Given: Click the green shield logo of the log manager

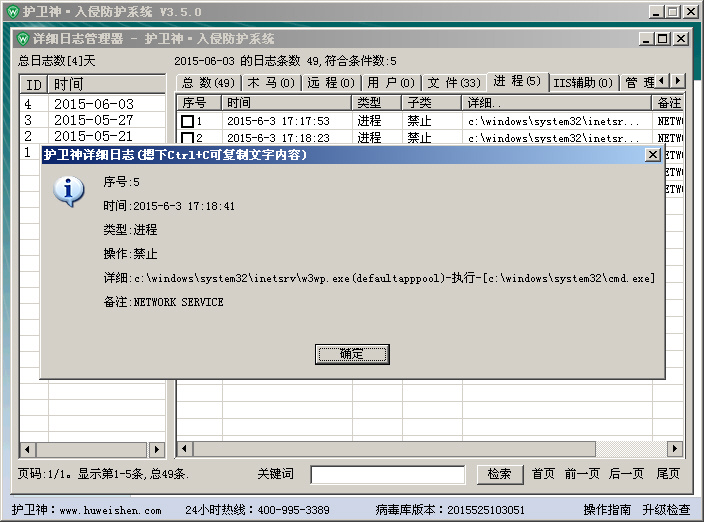Looking at the screenshot, I should click(x=23, y=39).
